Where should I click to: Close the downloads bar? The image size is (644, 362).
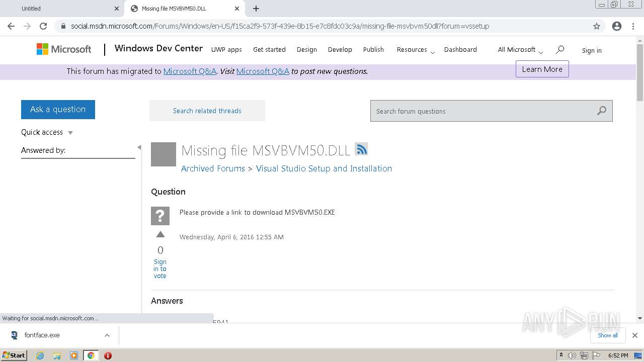coord(635,335)
